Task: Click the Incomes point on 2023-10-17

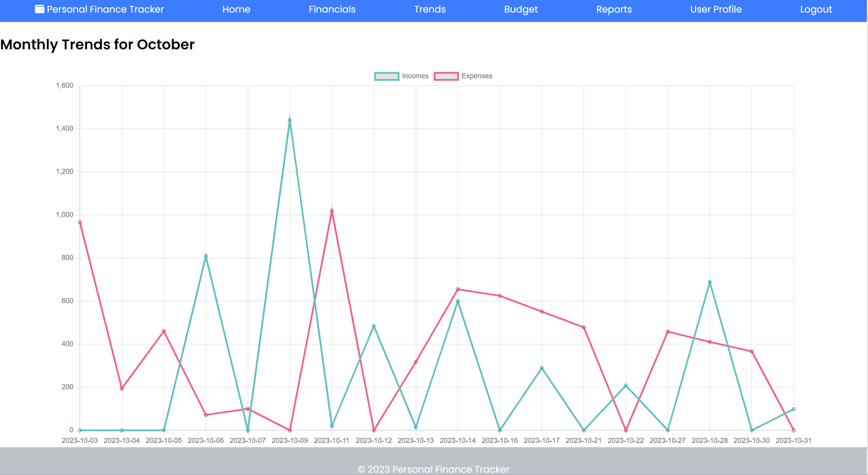Action: pyautogui.click(x=542, y=368)
